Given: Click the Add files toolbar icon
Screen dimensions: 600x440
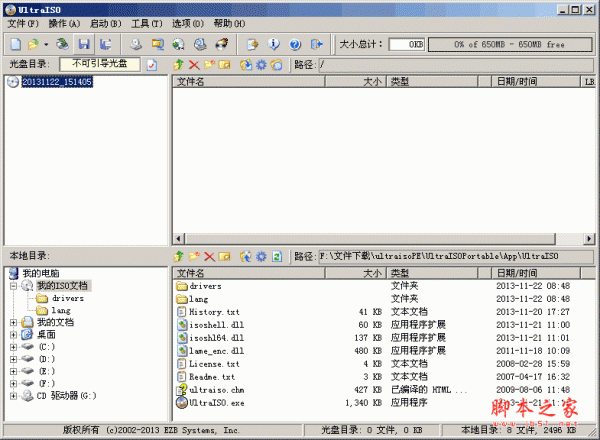Looking at the screenshot, I should coord(252,44).
